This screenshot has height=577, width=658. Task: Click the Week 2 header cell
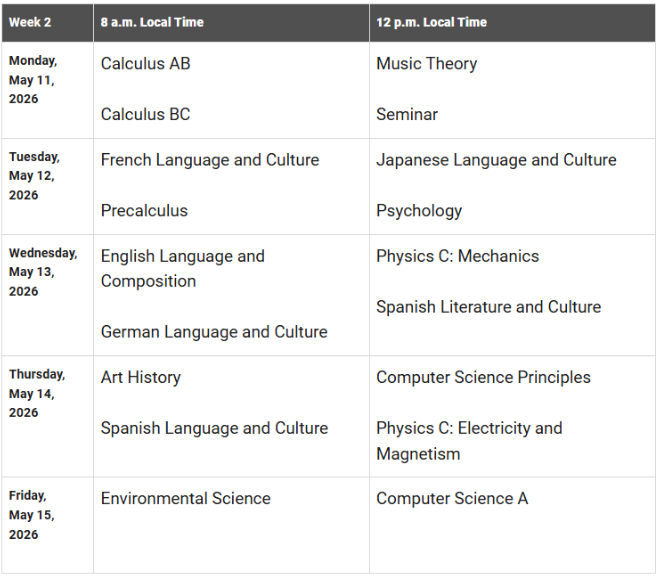pos(30,22)
